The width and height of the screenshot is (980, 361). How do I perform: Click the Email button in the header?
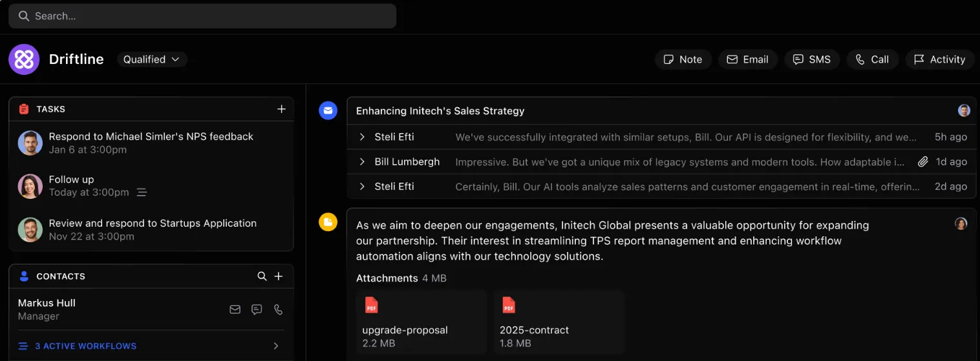click(748, 59)
